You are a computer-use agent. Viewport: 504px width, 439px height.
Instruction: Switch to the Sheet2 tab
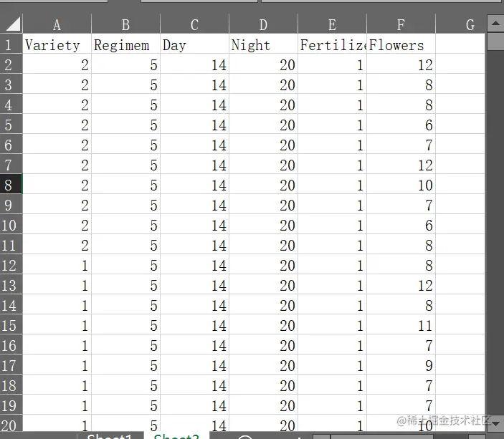click(x=176, y=436)
